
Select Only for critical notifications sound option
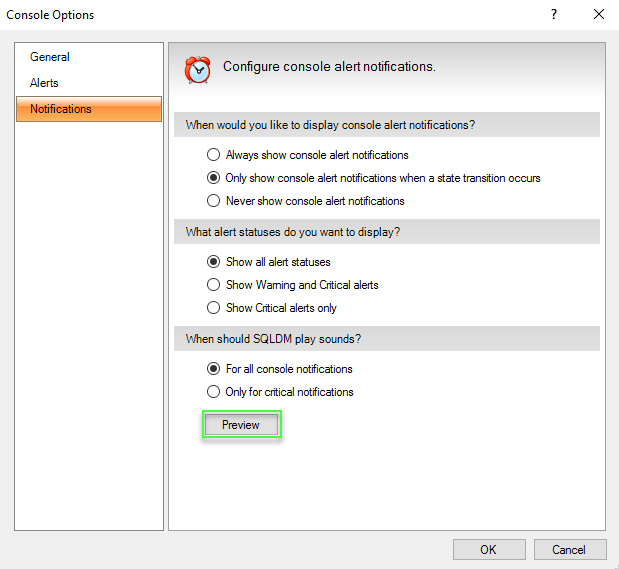pos(213,392)
